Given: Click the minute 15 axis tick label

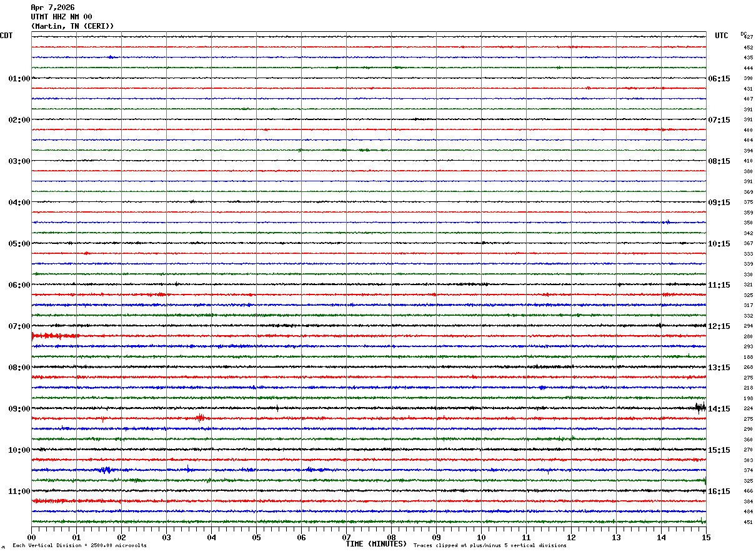Looking at the screenshot, I should (x=705, y=538).
